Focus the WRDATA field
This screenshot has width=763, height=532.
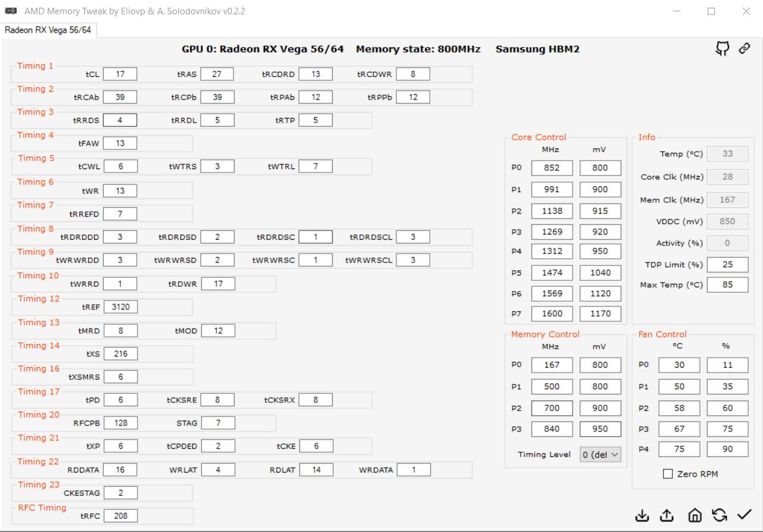tap(413, 470)
